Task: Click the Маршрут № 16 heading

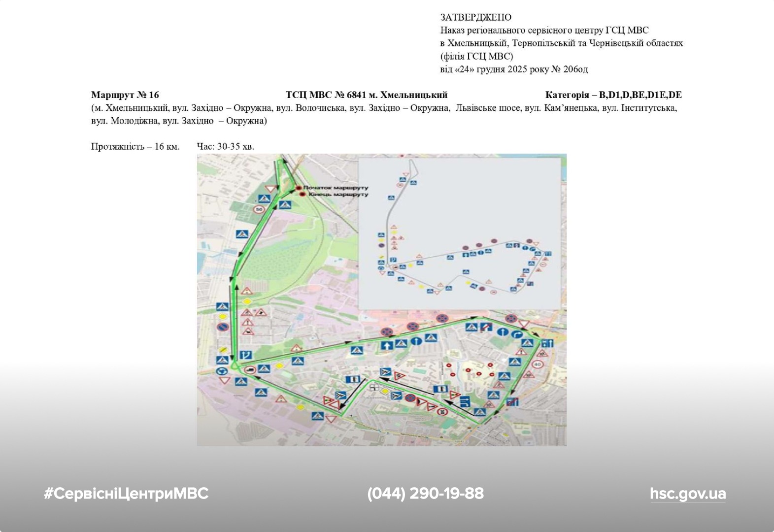Action: (125, 95)
